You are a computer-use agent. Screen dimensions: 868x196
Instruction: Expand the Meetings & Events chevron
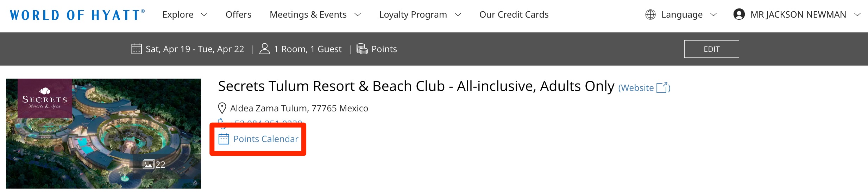[358, 15]
